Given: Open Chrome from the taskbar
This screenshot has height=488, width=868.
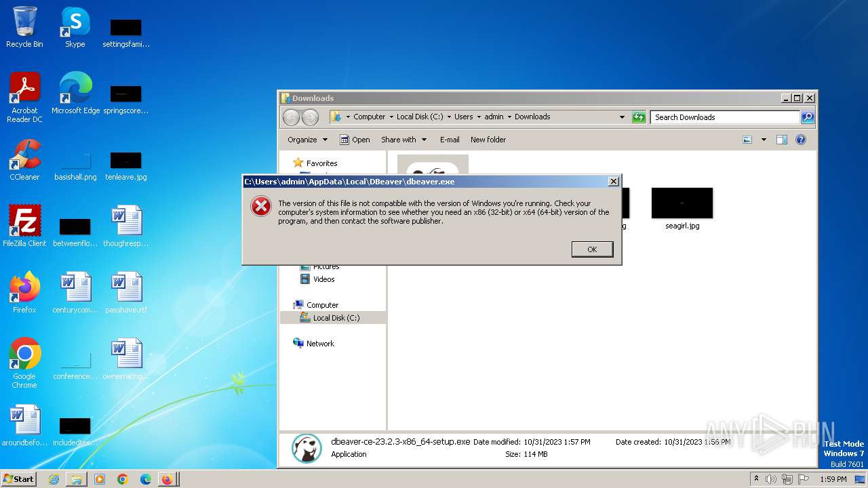Looking at the screenshot, I should click(123, 479).
